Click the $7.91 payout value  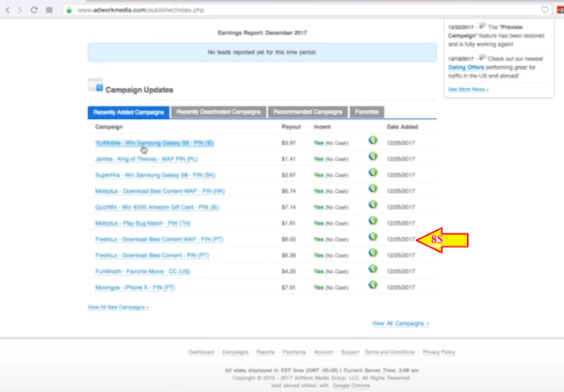point(288,288)
